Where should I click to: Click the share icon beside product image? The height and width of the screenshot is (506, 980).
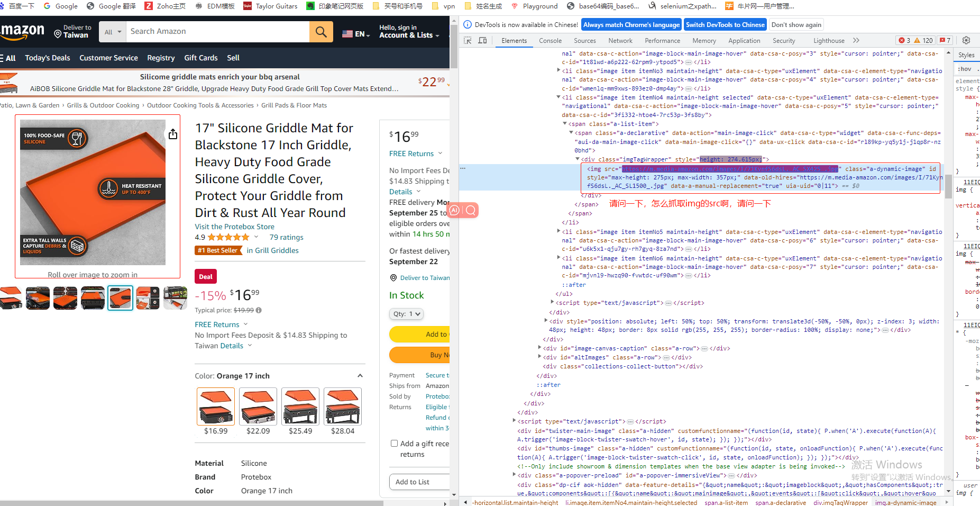(173, 134)
